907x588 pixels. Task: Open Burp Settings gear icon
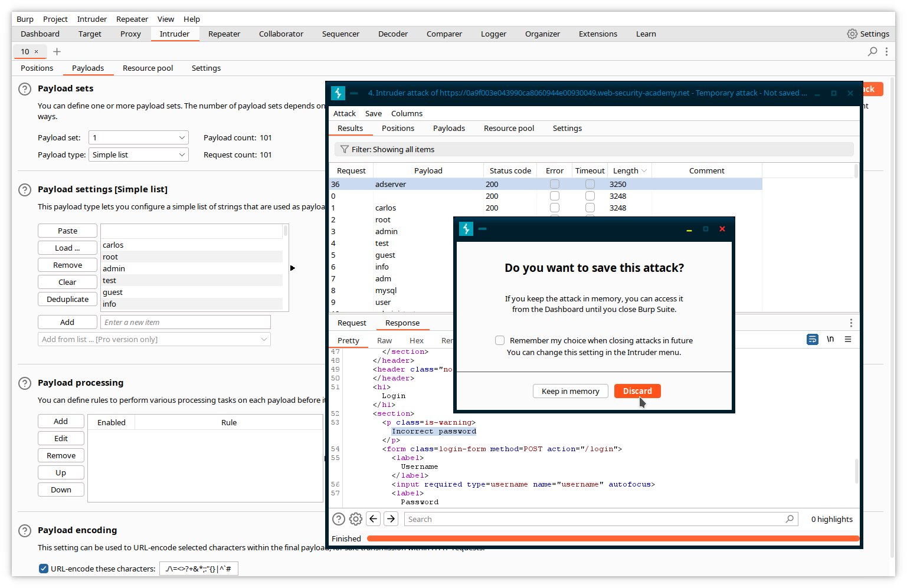(x=852, y=34)
